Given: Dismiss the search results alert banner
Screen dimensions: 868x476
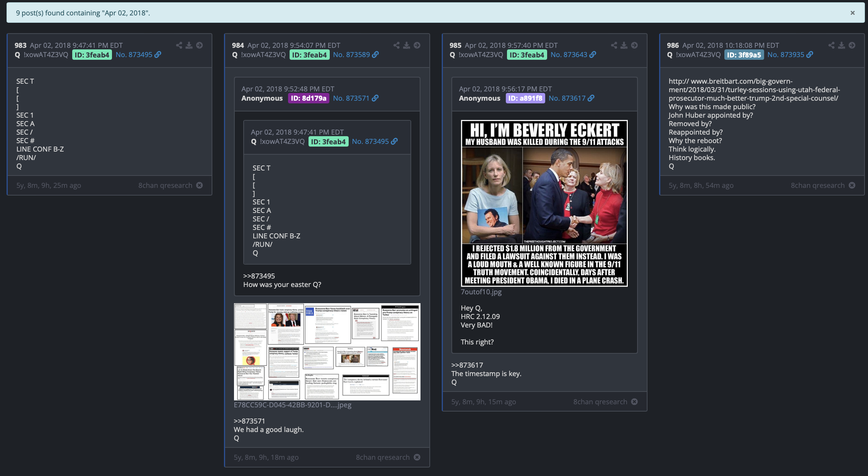Looking at the screenshot, I should (x=853, y=13).
